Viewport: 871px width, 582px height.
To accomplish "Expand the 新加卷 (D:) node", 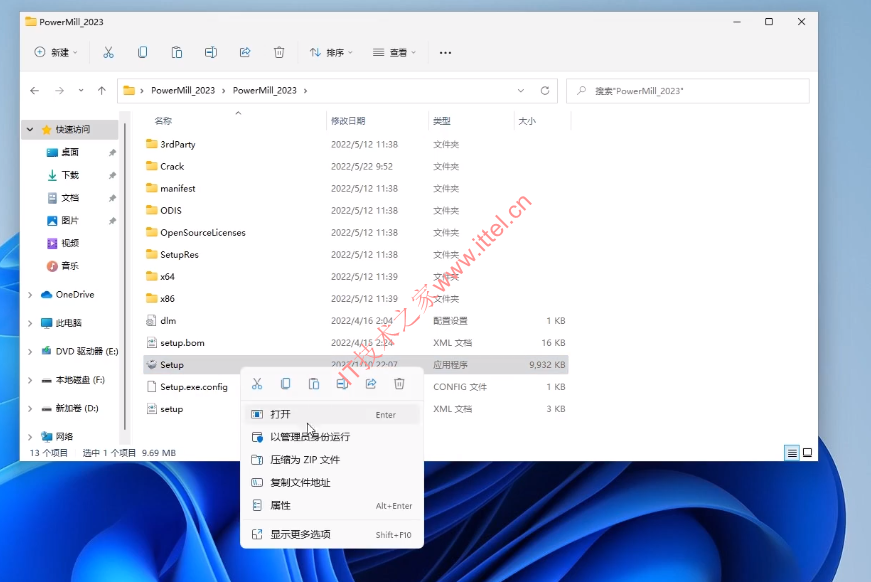I will [30, 409].
